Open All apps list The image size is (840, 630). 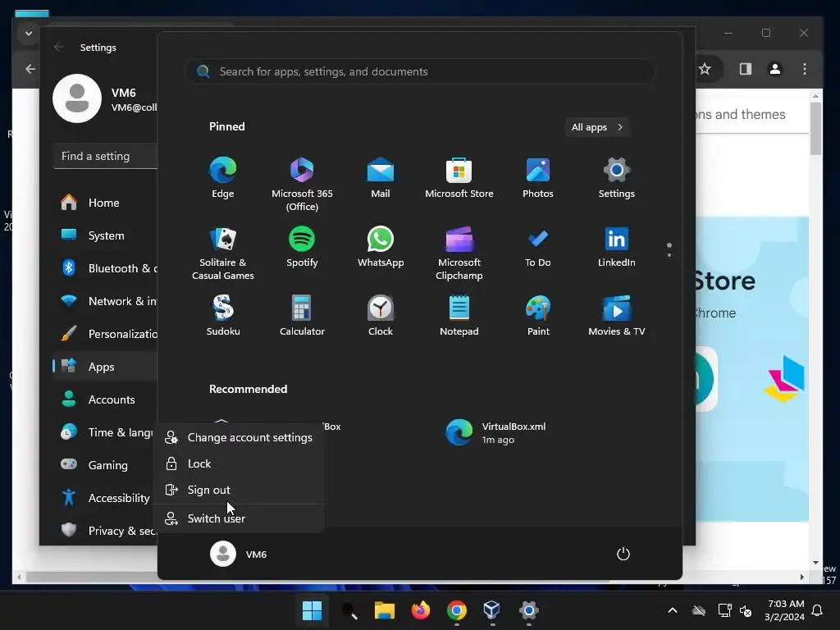(x=597, y=127)
